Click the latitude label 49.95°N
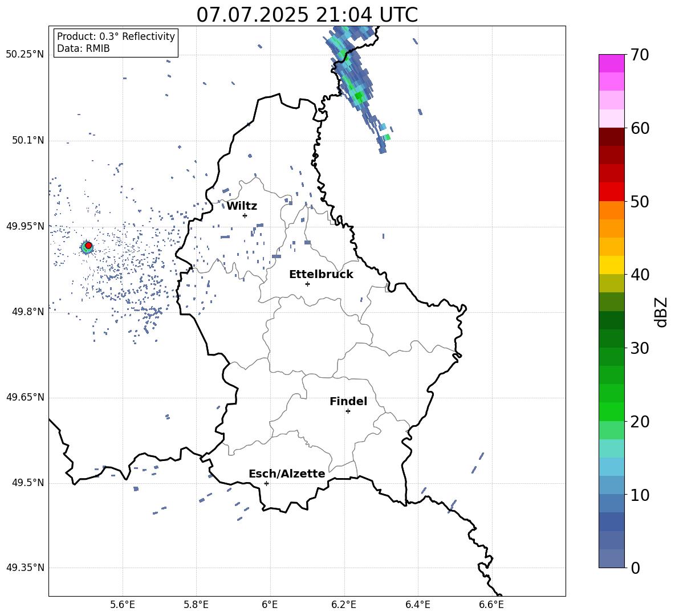The image size is (675, 616). pyautogui.click(x=25, y=226)
